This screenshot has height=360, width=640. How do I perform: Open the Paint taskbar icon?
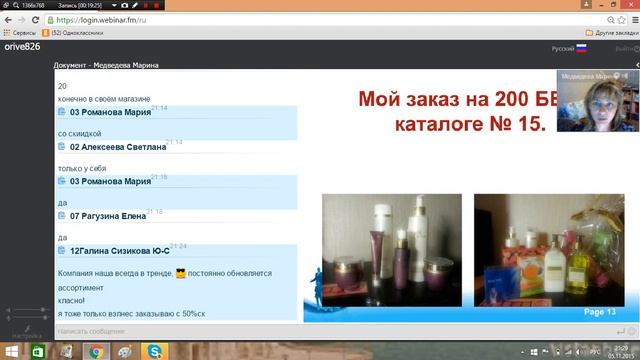coord(125,351)
